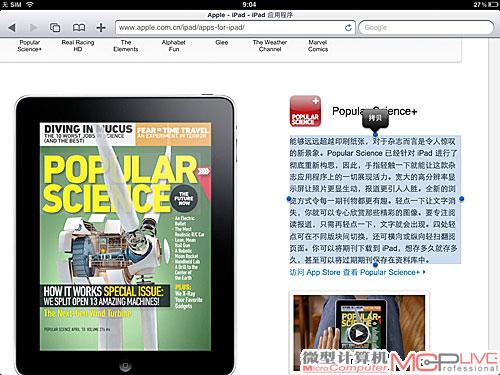Tap the forward navigation arrow
Image resolution: width=500 pixels, height=375 pixels.
33,28
